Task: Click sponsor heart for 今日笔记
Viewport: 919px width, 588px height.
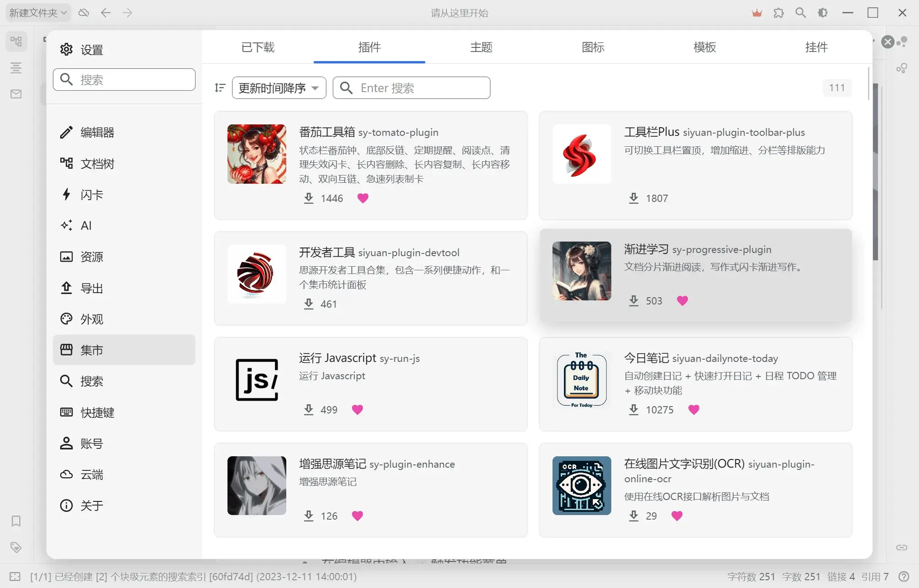Action: 694,410
